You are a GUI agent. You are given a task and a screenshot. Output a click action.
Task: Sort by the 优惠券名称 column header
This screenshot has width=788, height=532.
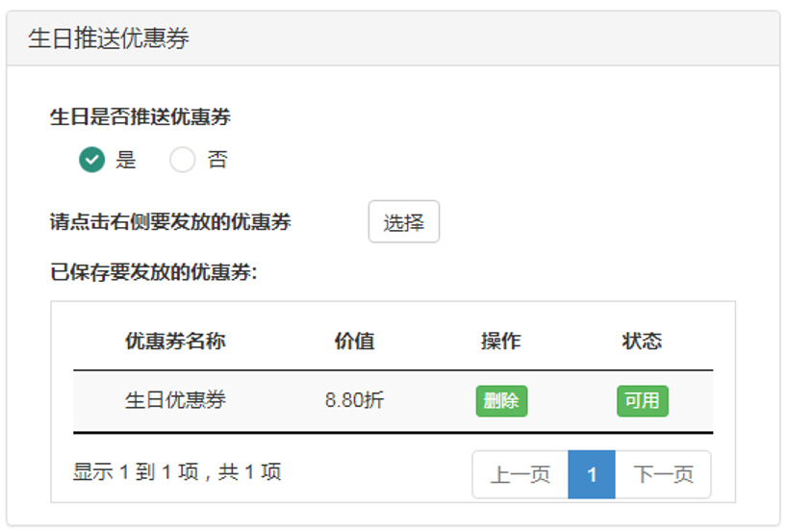click(x=175, y=342)
